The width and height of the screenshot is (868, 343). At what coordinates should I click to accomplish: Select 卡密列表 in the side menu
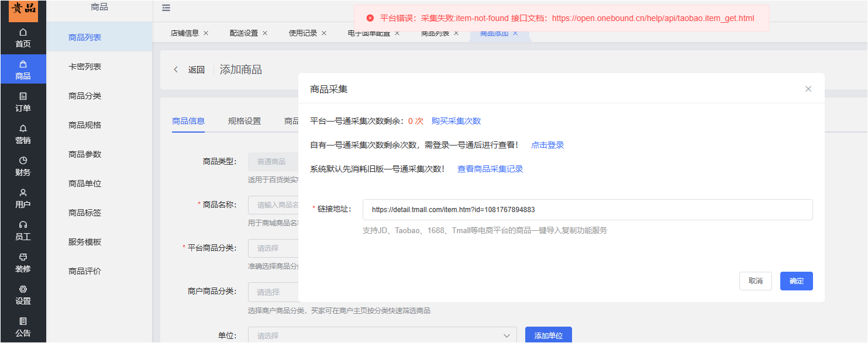click(x=85, y=67)
